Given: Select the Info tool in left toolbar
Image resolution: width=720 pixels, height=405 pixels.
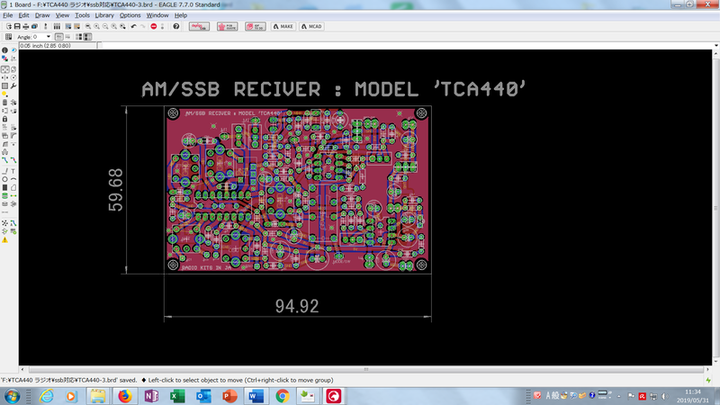Looking at the screenshot, I should click(5, 50).
